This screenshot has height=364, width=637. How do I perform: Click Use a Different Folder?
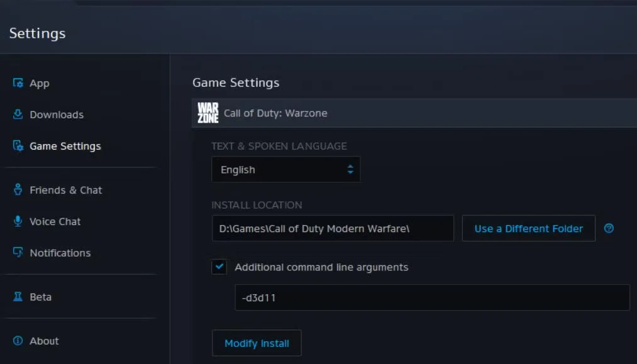tap(528, 228)
